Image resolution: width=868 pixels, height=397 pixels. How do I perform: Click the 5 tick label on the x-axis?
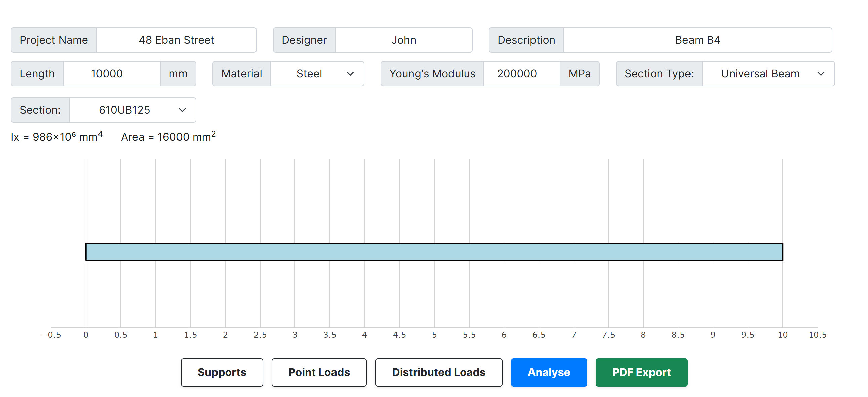pyautogui.click(x=434, y=335)
